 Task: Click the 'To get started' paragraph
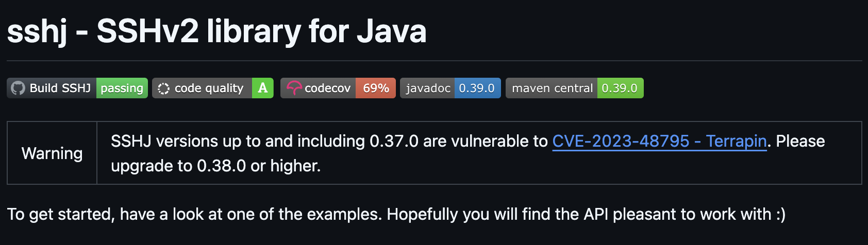(396, 214)
